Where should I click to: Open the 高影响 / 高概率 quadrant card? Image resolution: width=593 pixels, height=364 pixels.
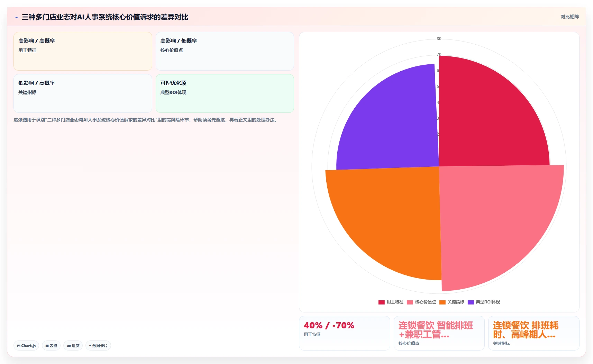click(83, 51)
